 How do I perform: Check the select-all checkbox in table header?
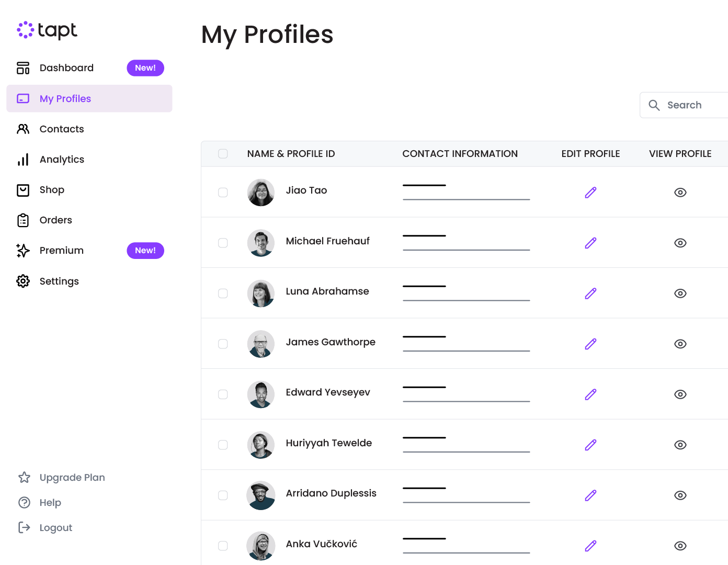pos(223,154)
